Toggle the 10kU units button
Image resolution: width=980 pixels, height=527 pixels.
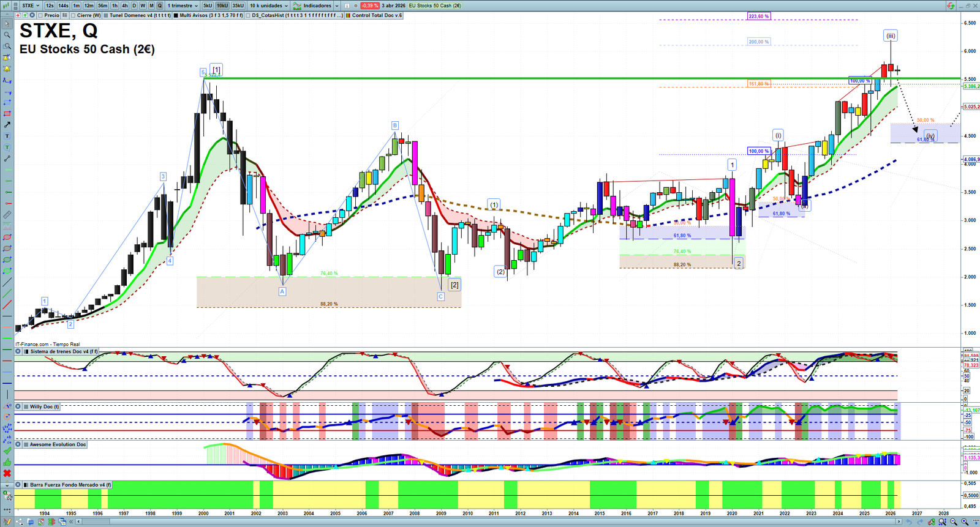point(222,6)
